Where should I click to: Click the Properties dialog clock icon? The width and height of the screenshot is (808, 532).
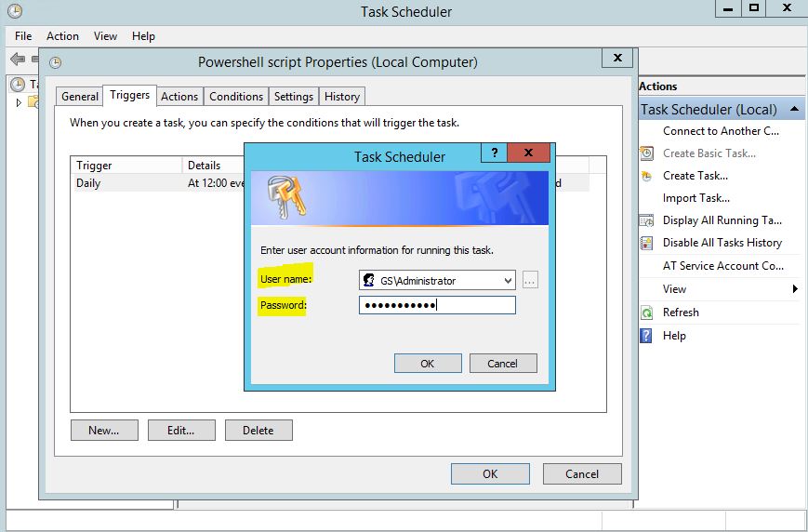(55, 63)
